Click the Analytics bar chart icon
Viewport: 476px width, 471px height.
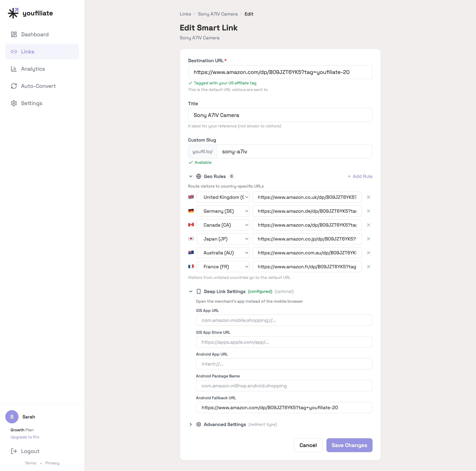(x=14, y=69)
